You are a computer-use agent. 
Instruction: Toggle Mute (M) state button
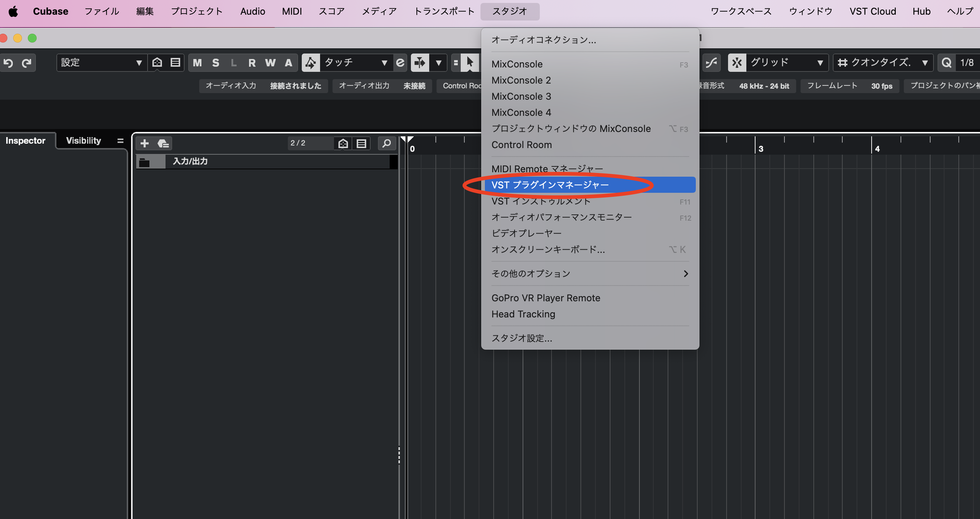pos(197,63)
